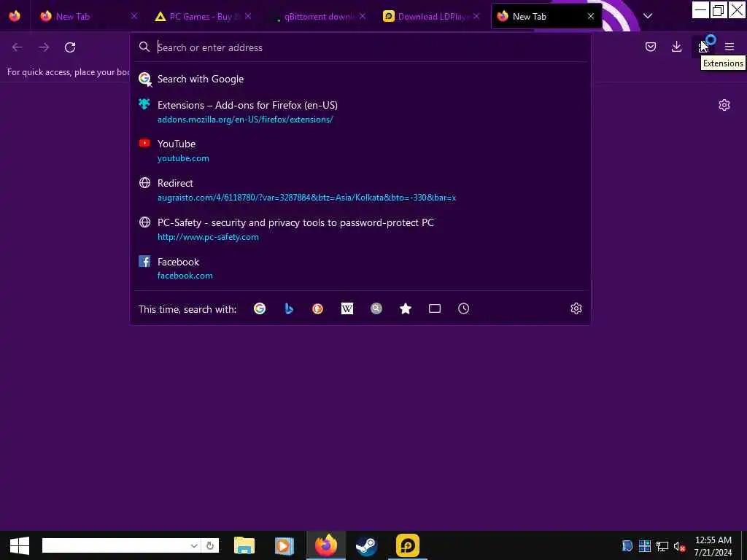Switch to Download LDPlayer tab
The width and height of the screenshot is (747, 560).
pos(431,16)
